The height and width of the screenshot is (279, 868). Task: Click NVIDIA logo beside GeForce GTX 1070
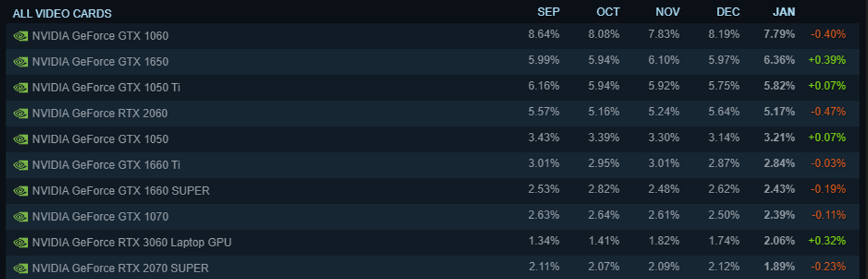click(x=20, y=217)
